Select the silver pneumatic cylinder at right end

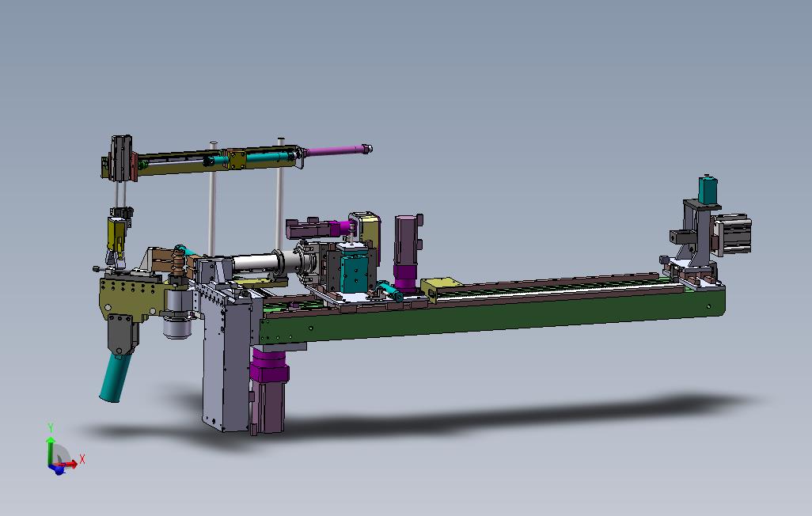(733, 235)
